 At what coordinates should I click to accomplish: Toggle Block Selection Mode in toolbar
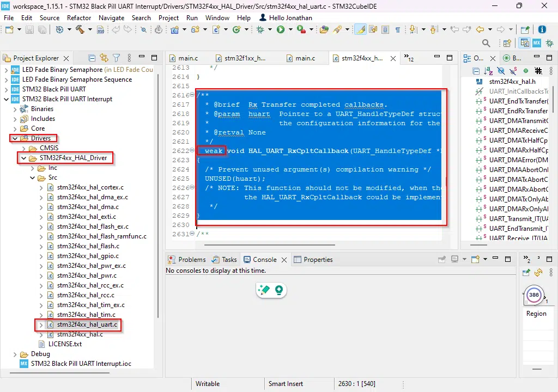[385, 29]
